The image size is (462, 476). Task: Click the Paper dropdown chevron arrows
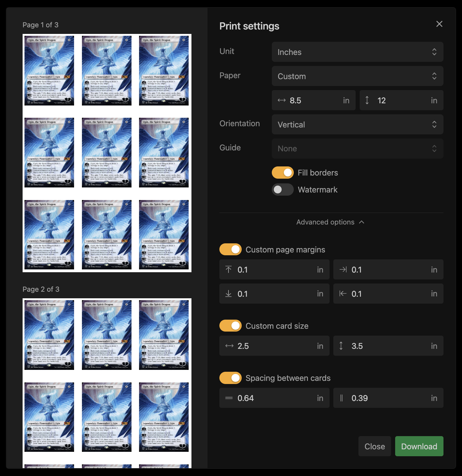[x=434, y=76]
